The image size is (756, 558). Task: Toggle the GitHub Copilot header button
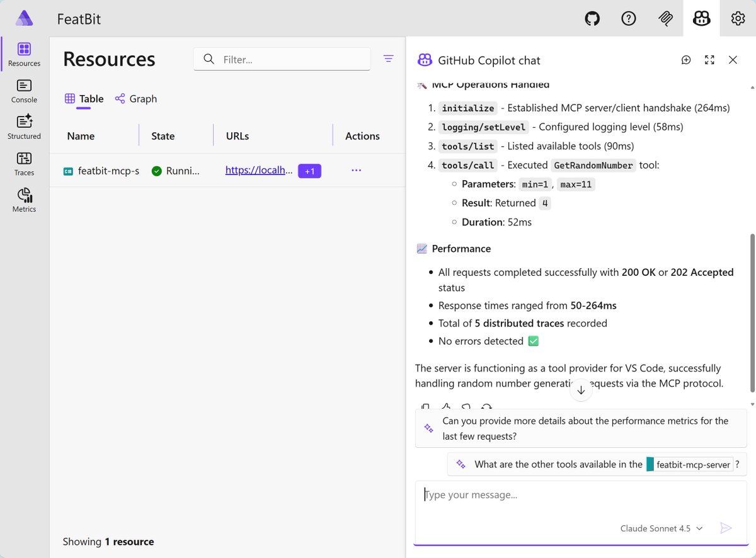[701, 19]
